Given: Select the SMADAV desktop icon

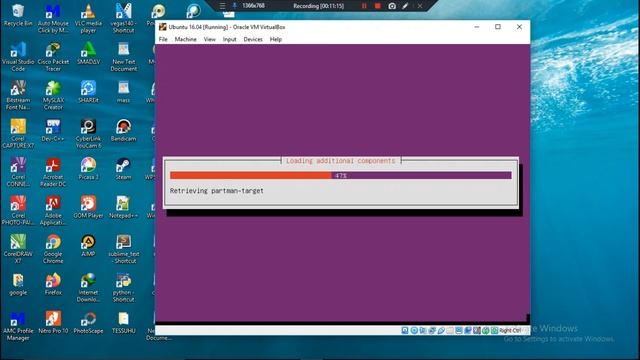Looking at the screenshot, I should tap(88, 53).
